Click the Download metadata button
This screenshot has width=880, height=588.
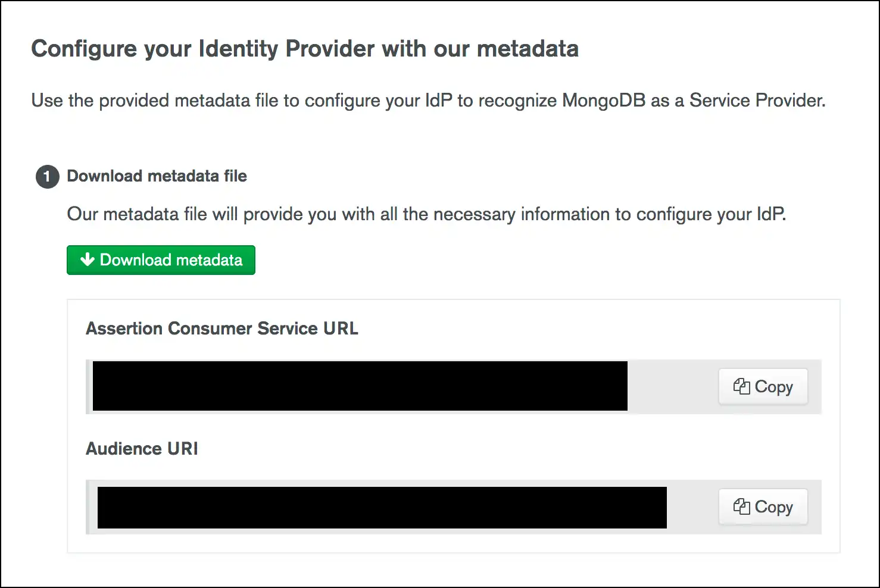click(161, 259)
